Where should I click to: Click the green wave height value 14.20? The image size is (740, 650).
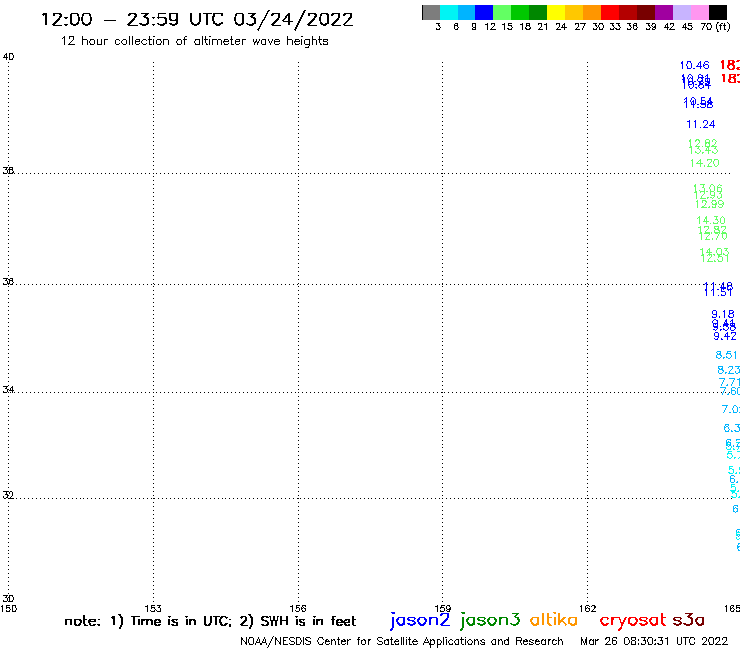(x=704, y=163)
